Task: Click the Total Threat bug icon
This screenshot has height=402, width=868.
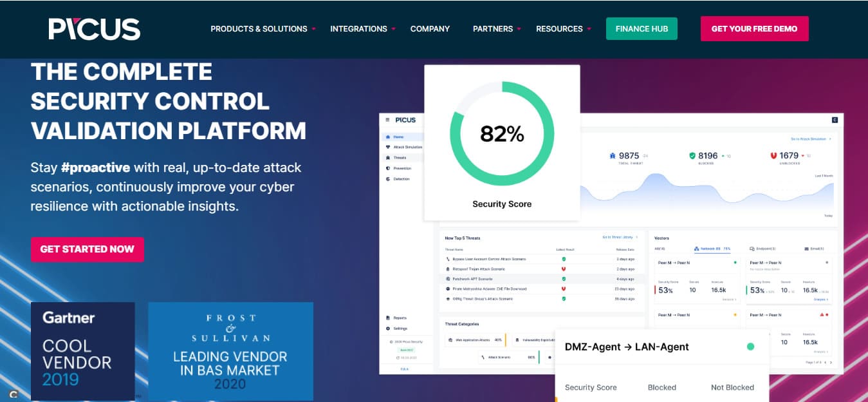Action: click(x=612, y=156)
